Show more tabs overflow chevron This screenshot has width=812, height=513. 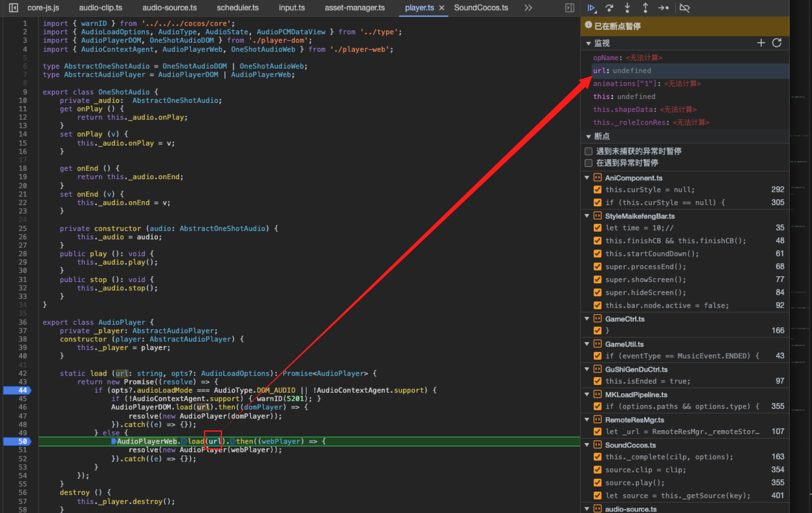[528, 8]
